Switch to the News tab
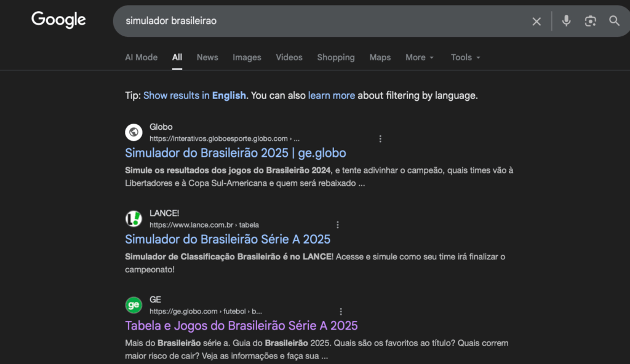The width and height of the screenshot is (630, 364). coord(207,57)
